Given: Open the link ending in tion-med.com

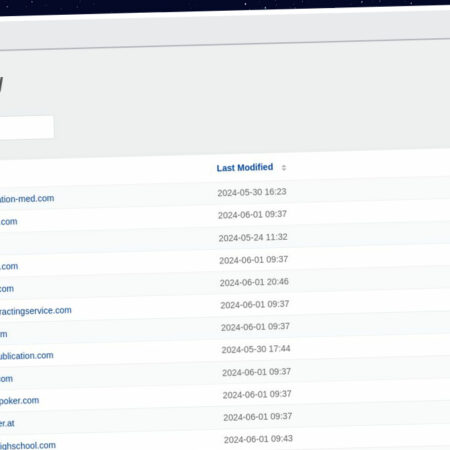Looking at the screenshot, I should [x=27, y=199].
